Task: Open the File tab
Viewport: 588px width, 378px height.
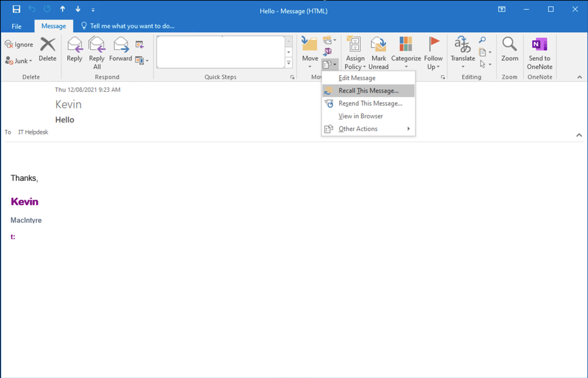Action: point(17,26)
